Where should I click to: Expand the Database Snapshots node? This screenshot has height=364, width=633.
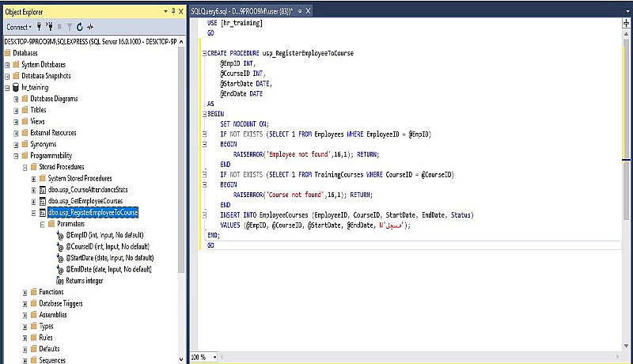coord(7,76)
